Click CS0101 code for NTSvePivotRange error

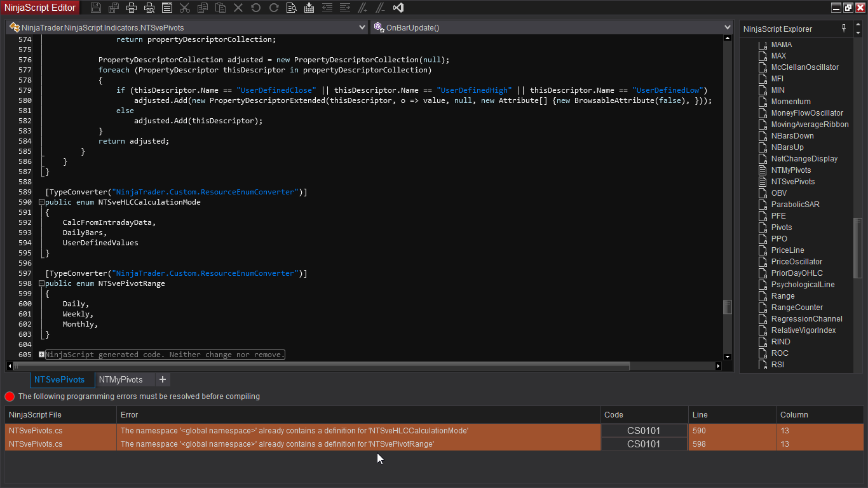644,444
